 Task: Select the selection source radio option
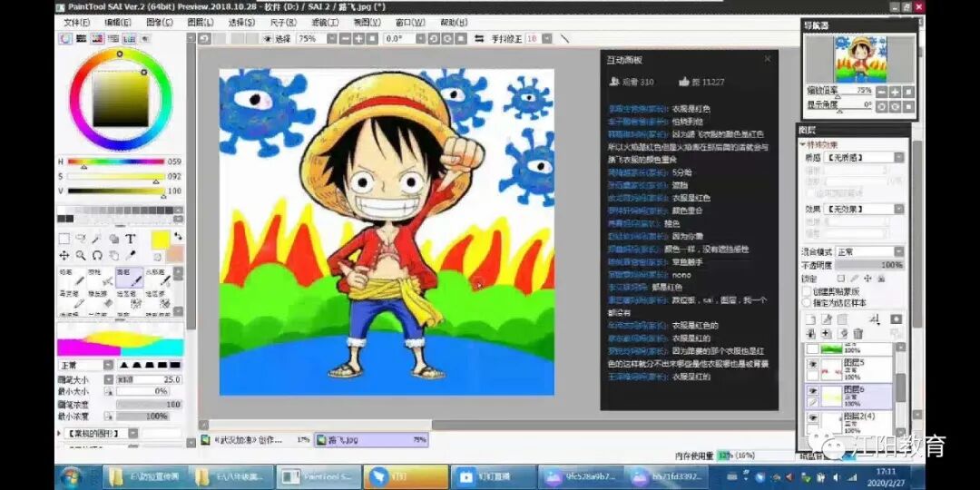coord(807,303)
